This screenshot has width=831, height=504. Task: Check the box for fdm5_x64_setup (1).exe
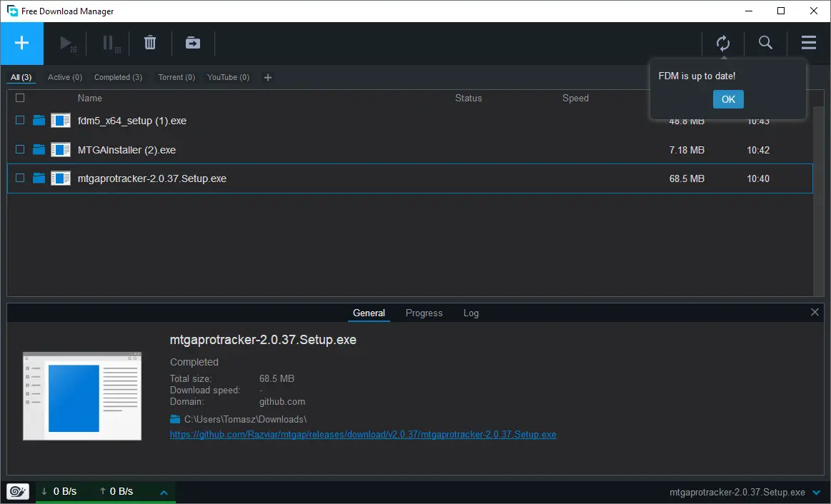(x=20, y=120)
